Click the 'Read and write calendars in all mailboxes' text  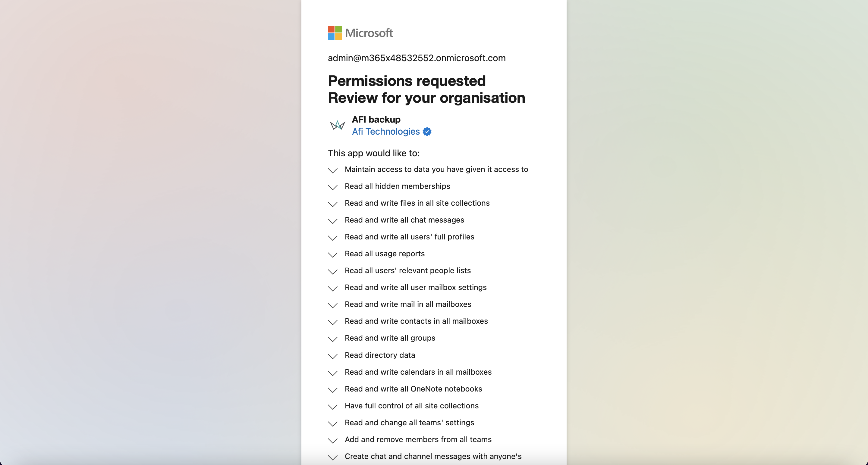pos(418,372)
